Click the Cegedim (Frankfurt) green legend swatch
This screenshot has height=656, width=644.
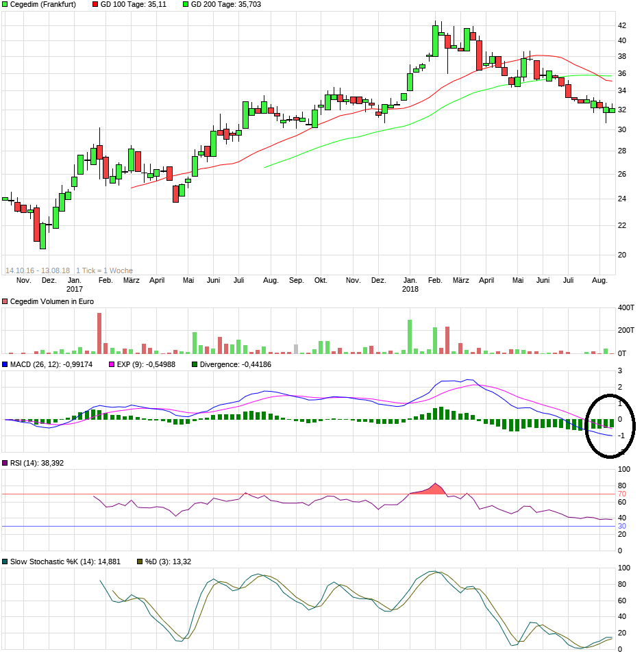(x=5, y=5)
